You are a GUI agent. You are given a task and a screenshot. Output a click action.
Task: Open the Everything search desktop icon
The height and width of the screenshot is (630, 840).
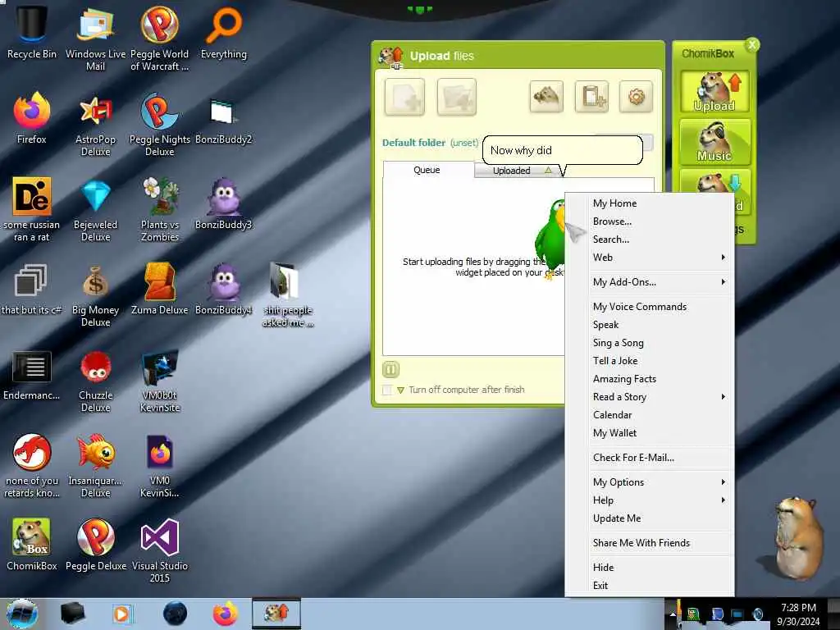pyautogui.click(x=223, y=32)
